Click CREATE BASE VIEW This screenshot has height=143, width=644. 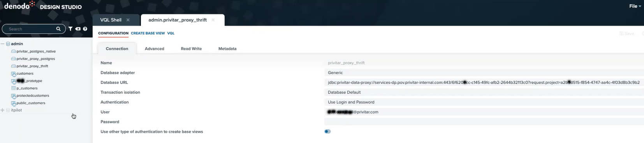148,33
